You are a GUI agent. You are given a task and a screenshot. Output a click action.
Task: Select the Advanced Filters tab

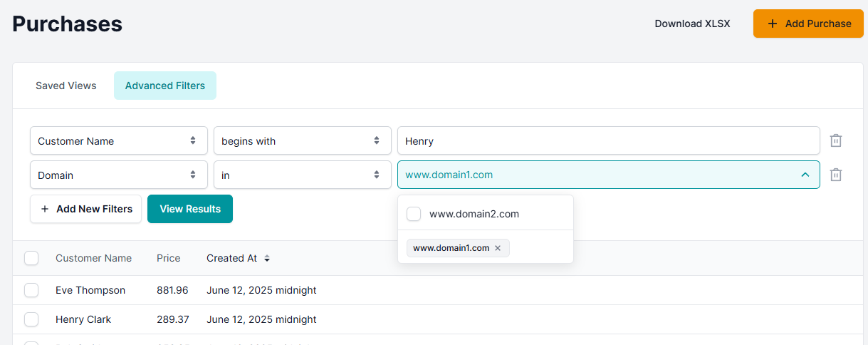(x=165, y=86)
